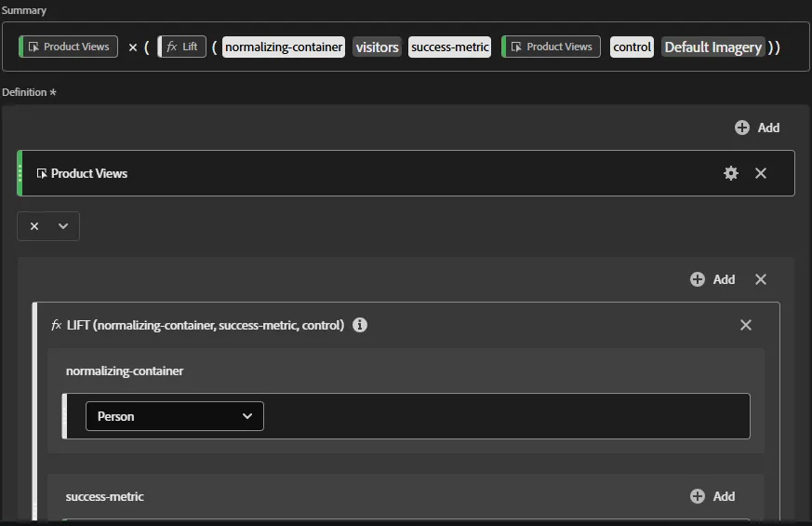Click the top Add button in Definition
The height and width of the screenshot is (526, 812).
pos(757,128)
